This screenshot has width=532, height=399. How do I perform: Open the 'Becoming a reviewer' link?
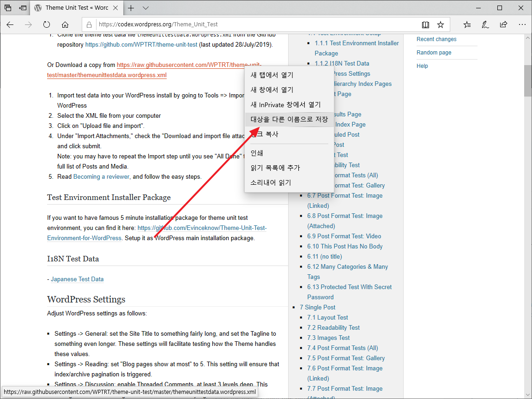[102, 176]
